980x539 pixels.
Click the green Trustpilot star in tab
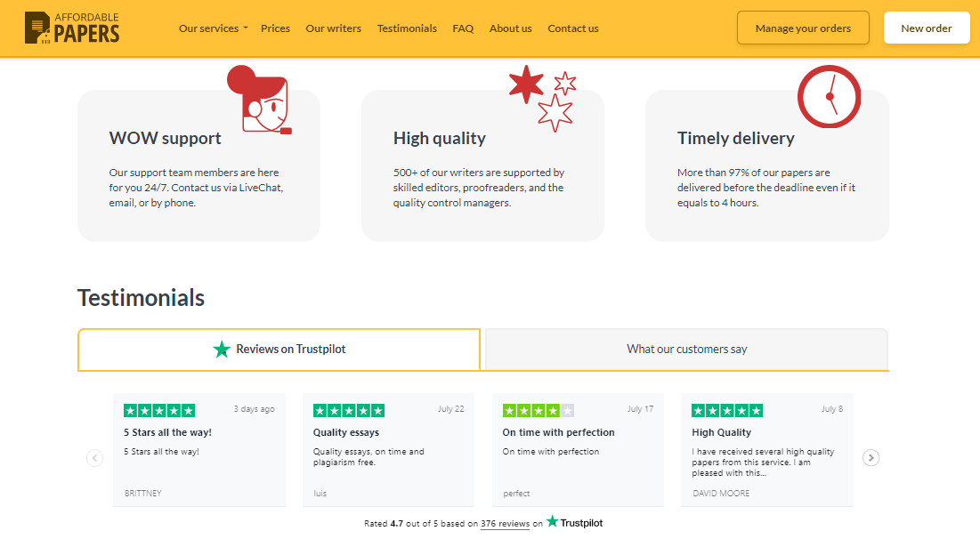222,350
